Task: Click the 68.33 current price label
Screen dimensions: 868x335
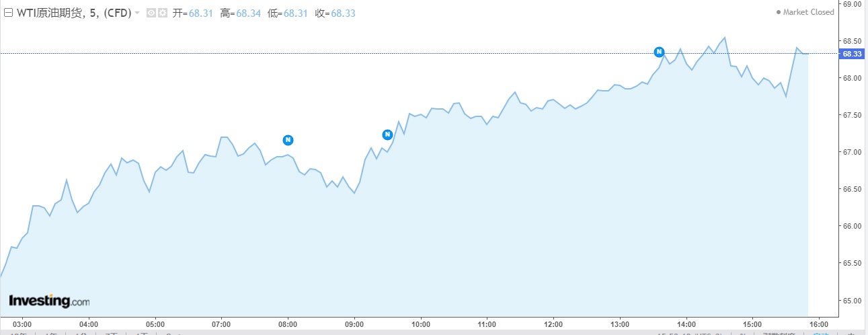Action: pyautogui.click(x=852, y=54)
